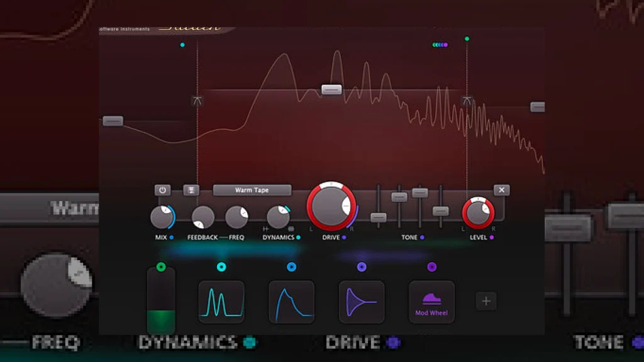Click the purple source dot above envelope follower
The image size is (644, 362).
[x=362, y=267]
